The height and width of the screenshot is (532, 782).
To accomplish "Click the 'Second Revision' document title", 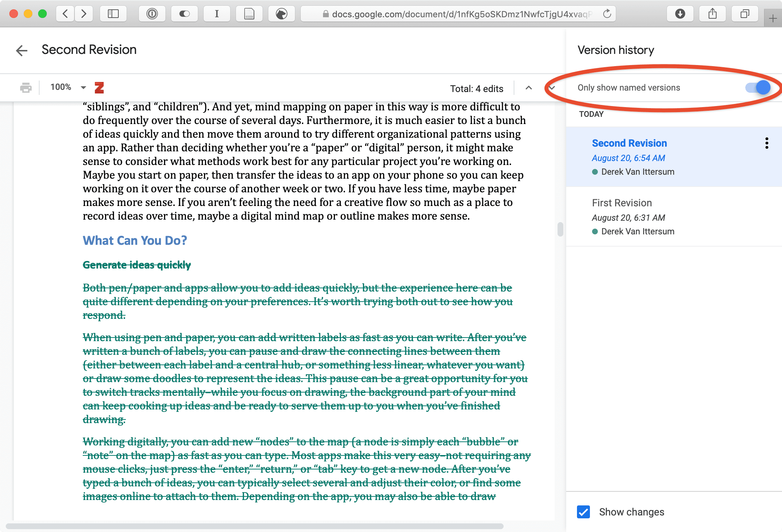I will (x=89, y=50).
